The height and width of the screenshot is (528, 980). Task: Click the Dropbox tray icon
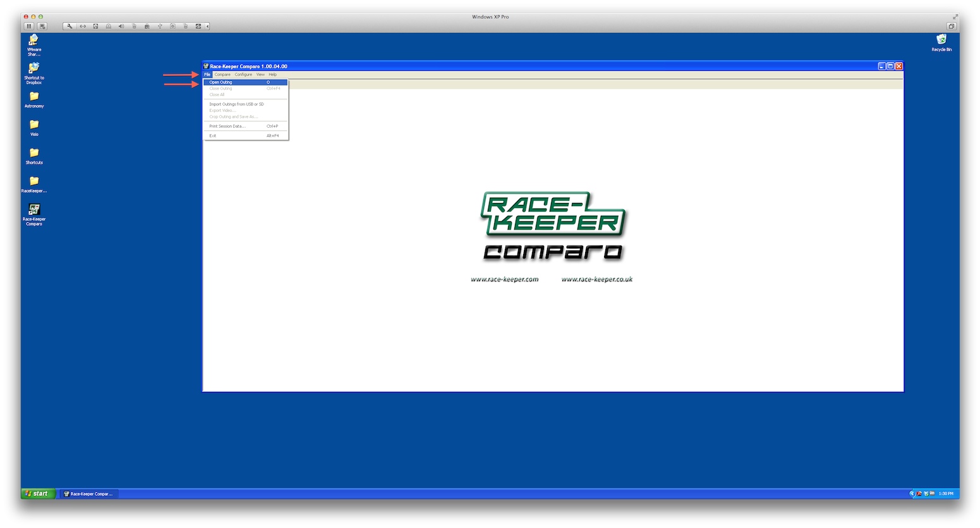coord(926,493)
